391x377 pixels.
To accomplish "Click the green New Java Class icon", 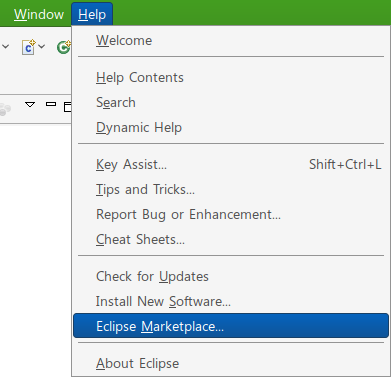I will click(x=64, y=47).
